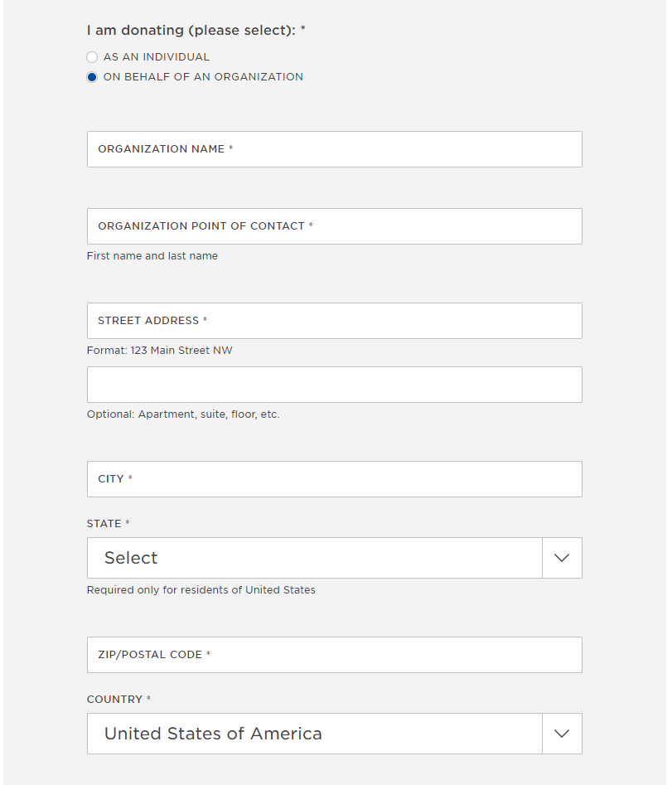Click into the Street Address field
This screenshot has height=785, width=672.
coord(334,321)
